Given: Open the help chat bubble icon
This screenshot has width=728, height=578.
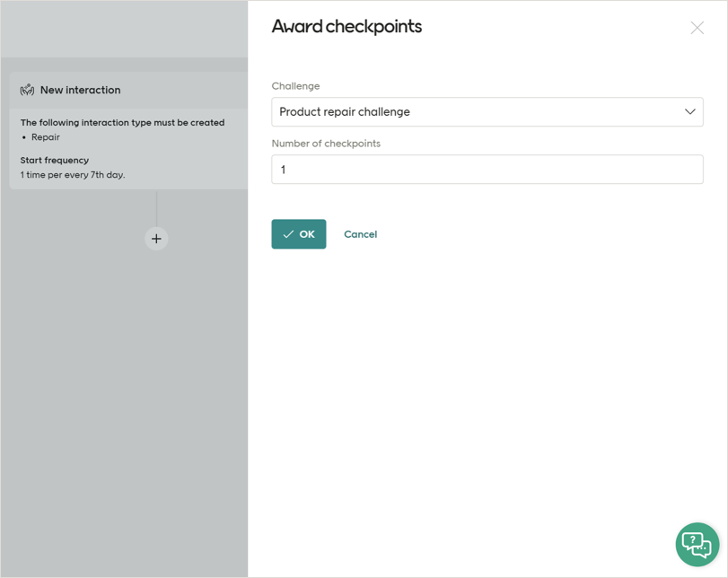Looking at the screenshot, I should pos(697,544).
